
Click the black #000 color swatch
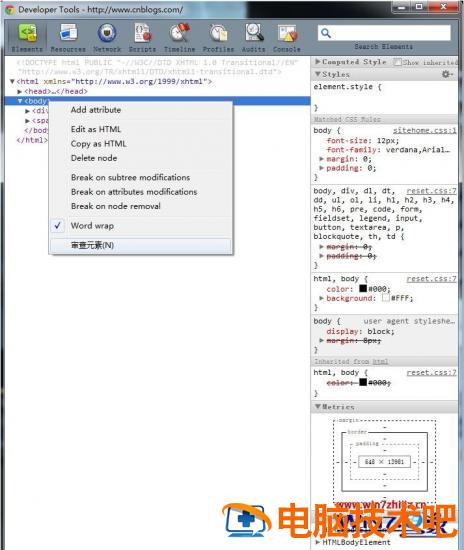coord(363,288)
